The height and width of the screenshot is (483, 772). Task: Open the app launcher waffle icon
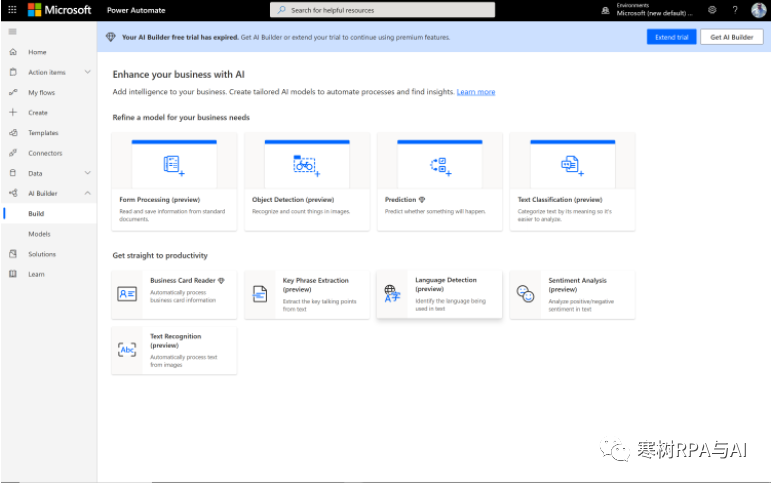coord(12,9)
